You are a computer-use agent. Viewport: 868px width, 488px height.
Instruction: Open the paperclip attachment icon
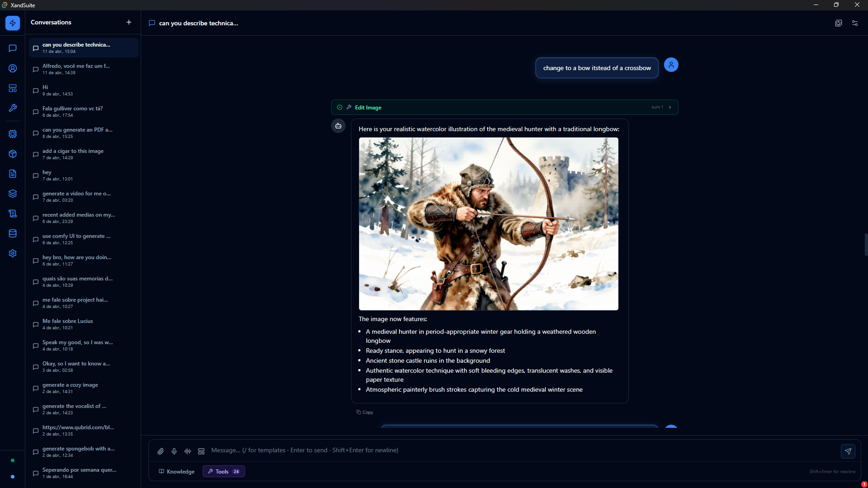160,451
